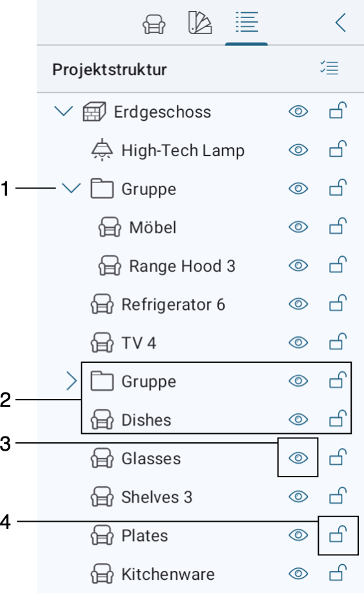Select the project structure list tab
364x594 pixels.
coord(247,22)
